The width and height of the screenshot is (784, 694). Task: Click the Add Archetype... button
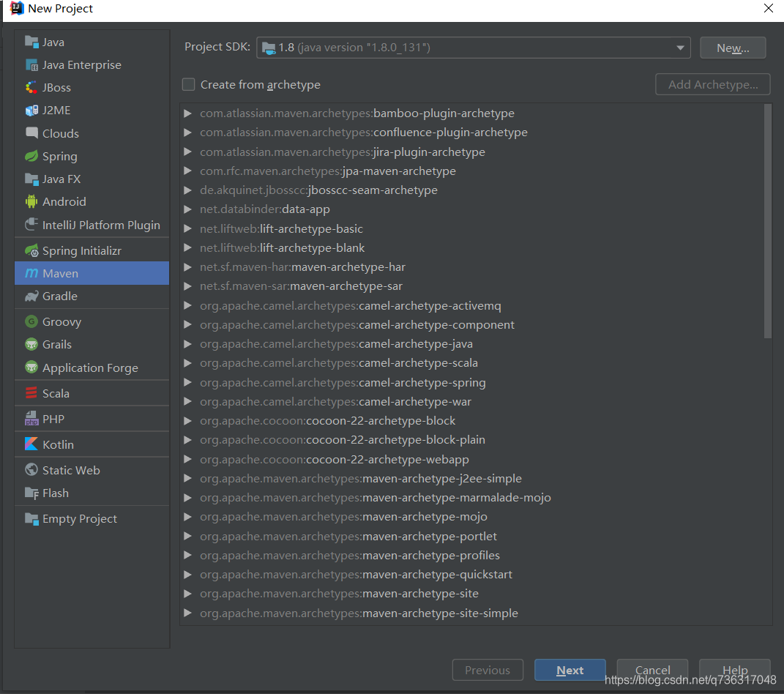(x=713, y=84)
